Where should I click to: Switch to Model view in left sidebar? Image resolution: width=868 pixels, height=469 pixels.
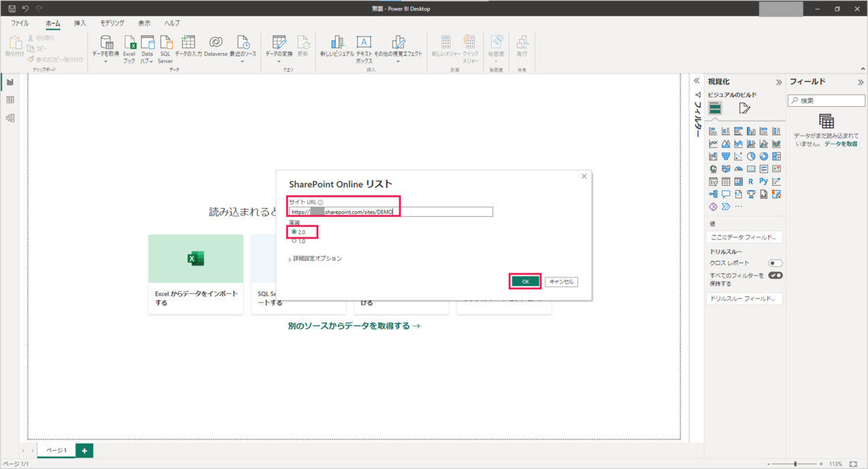click(10, 119)
